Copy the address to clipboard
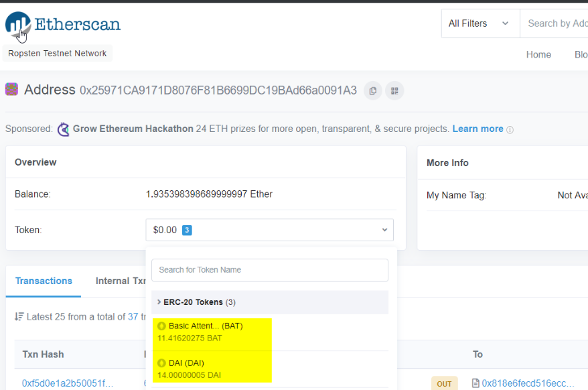Viewport: 588px width, 390px height. (x=373, y=90)
